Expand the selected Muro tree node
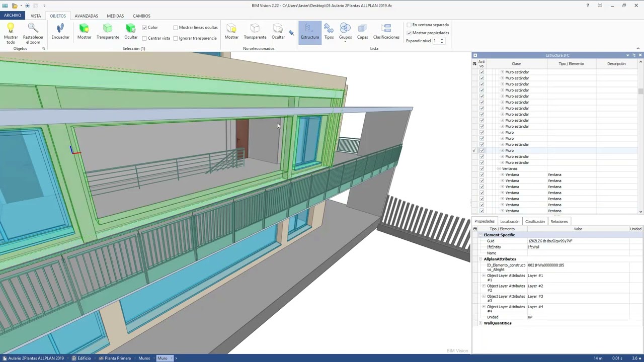This screenshot has width=644, height=362. [x=502, y=150]
